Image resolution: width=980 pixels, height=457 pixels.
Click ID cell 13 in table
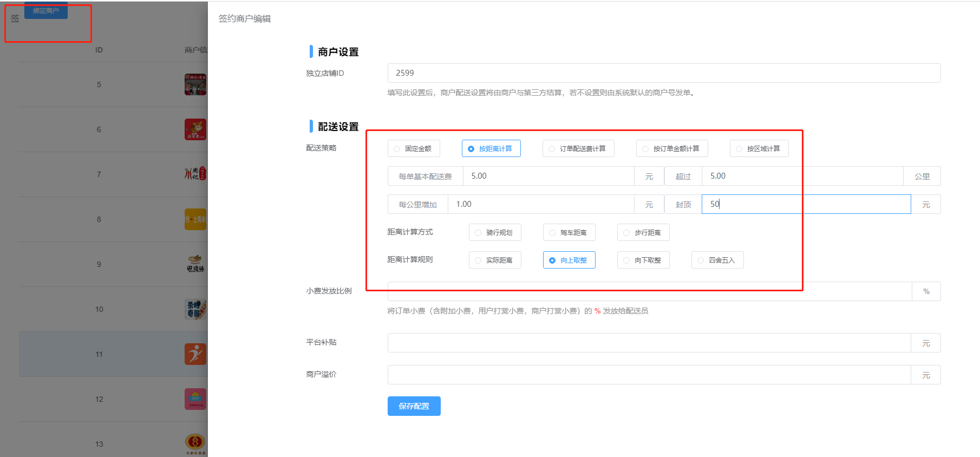tap(99, 444)
